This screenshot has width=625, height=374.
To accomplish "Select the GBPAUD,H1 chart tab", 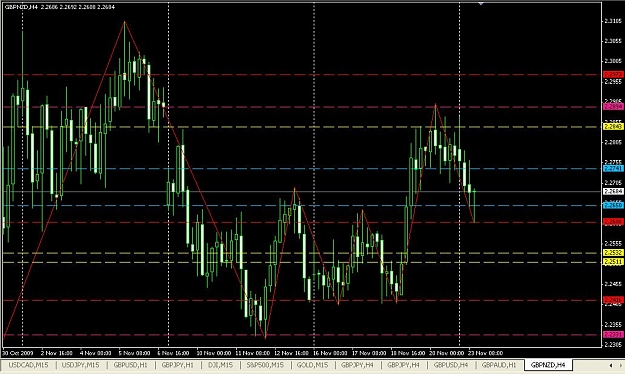I will click(499, 365).
